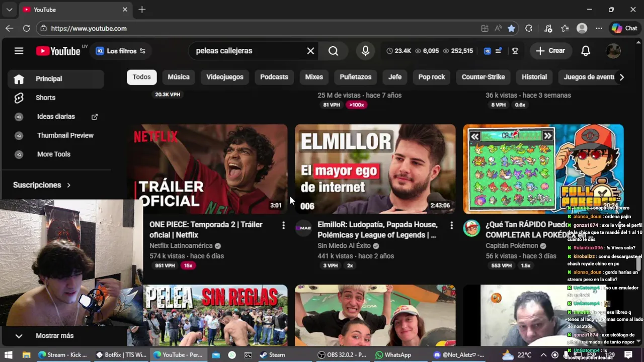Select the Podcasts filter chip
Screen dimensions: 644x362
[274, 77]
